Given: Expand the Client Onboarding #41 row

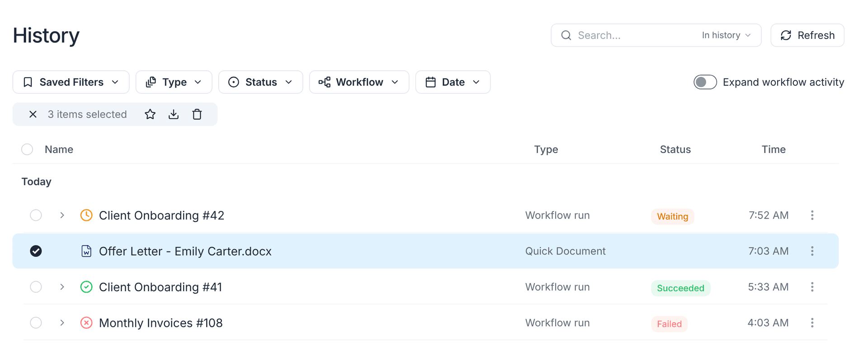Looking at the screenshot, I should coord(62,287).
